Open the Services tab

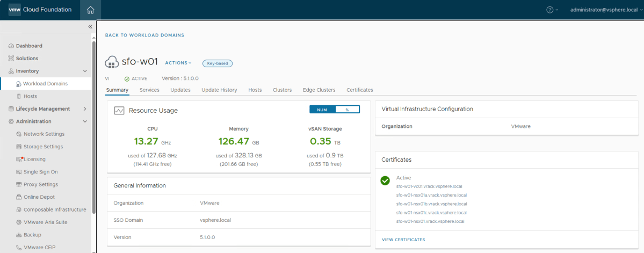pyautogui.click(x=149, y=90)
